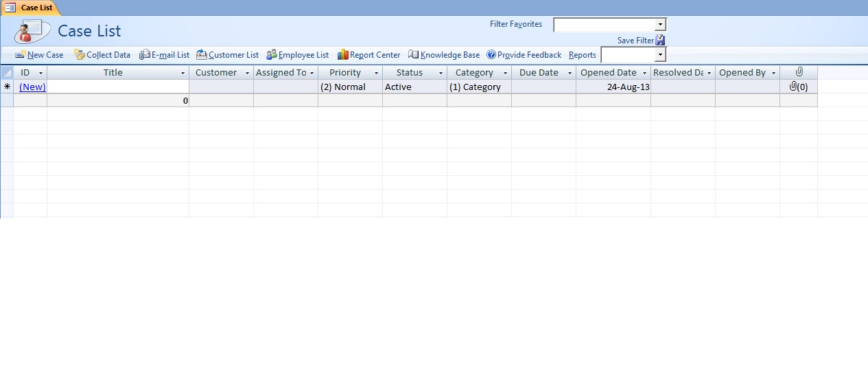Click the Knowledge Base book icon
The image size is (868, 371).
413,55
